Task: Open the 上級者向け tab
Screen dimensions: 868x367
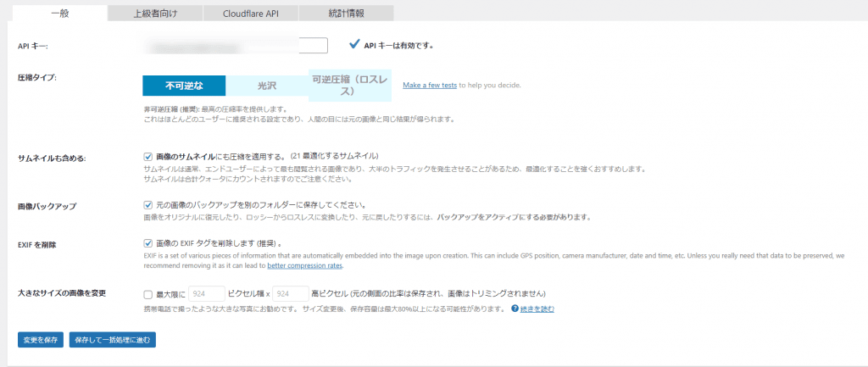Action: [156, 14]
